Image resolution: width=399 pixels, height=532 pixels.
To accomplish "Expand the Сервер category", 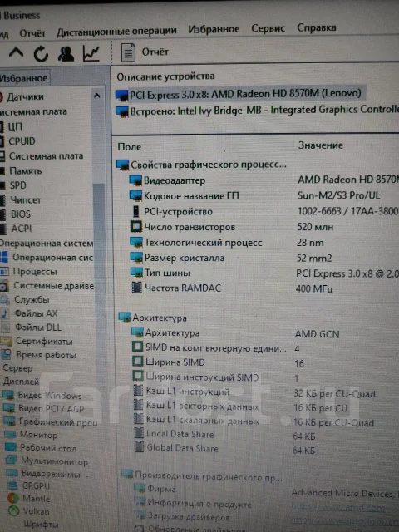I will [x=17, y=368].
